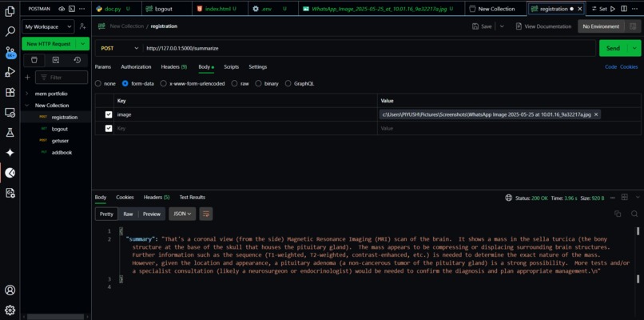Screen dimensions: 644x320
Task: Open the Accounts icon in activity bar
Action: 10,290
